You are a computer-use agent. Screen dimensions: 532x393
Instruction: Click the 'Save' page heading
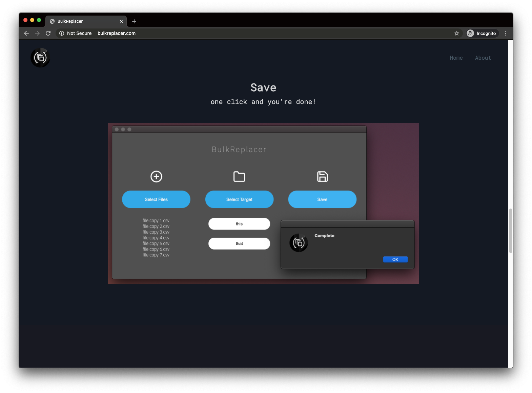pos(263,87)
